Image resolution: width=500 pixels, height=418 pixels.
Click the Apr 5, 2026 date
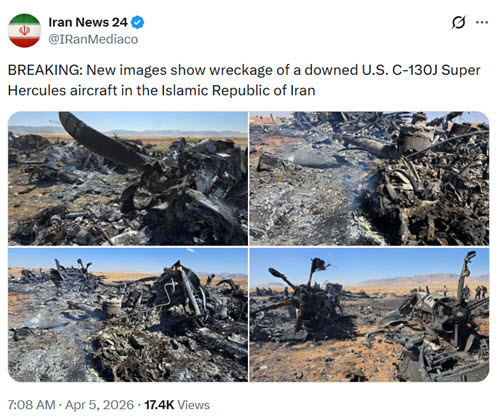tap(99, 405)
